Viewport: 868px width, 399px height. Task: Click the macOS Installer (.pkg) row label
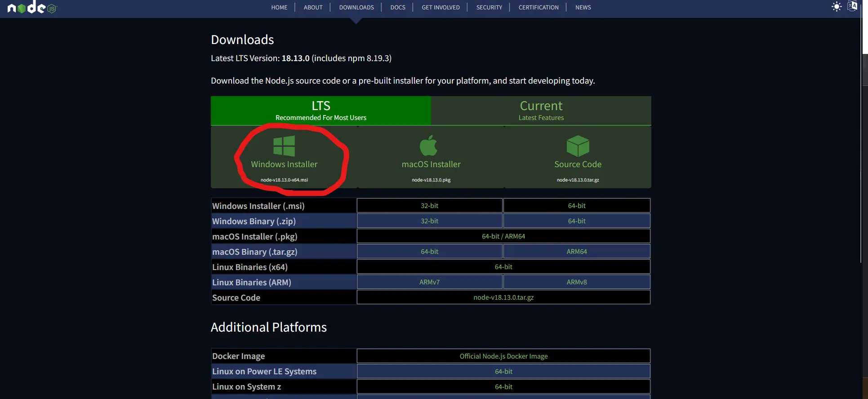tap(254, 236)
